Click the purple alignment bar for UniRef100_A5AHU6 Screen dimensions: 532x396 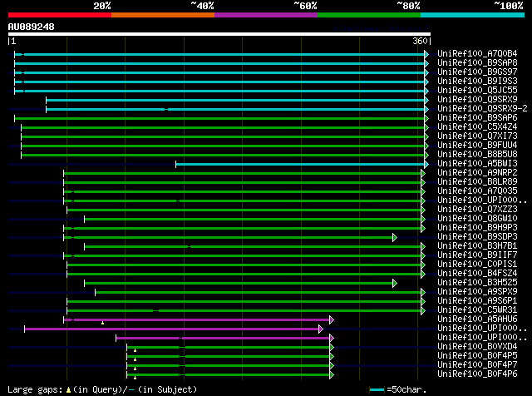click(x=197, y=320)
